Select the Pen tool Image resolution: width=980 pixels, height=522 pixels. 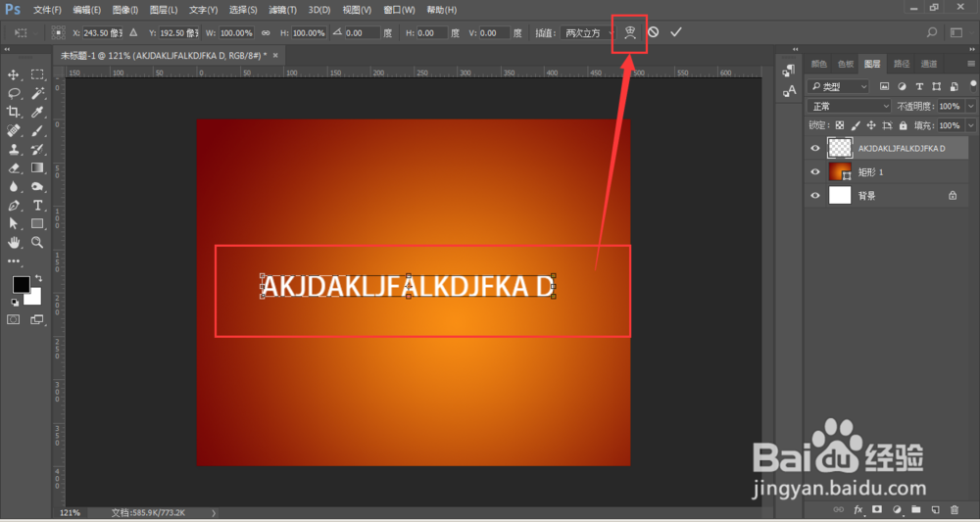[x=13, y=206]
